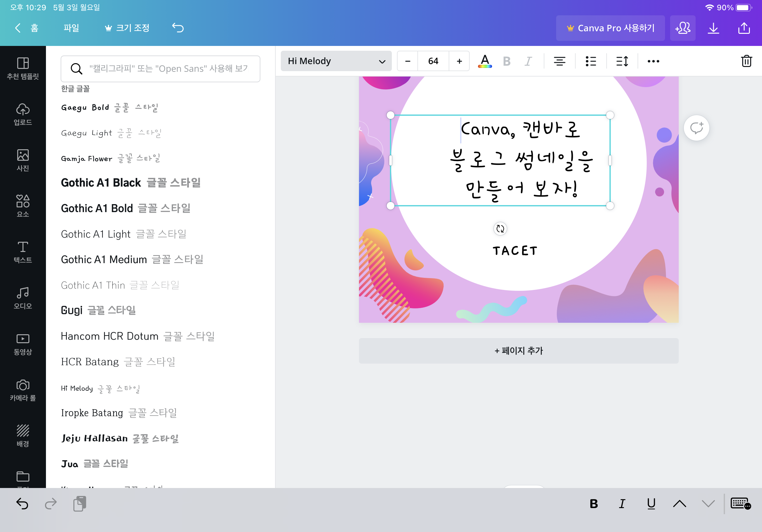
Task: Toggle bold in keyboard toolbar
Action: [x=594, y=504]
